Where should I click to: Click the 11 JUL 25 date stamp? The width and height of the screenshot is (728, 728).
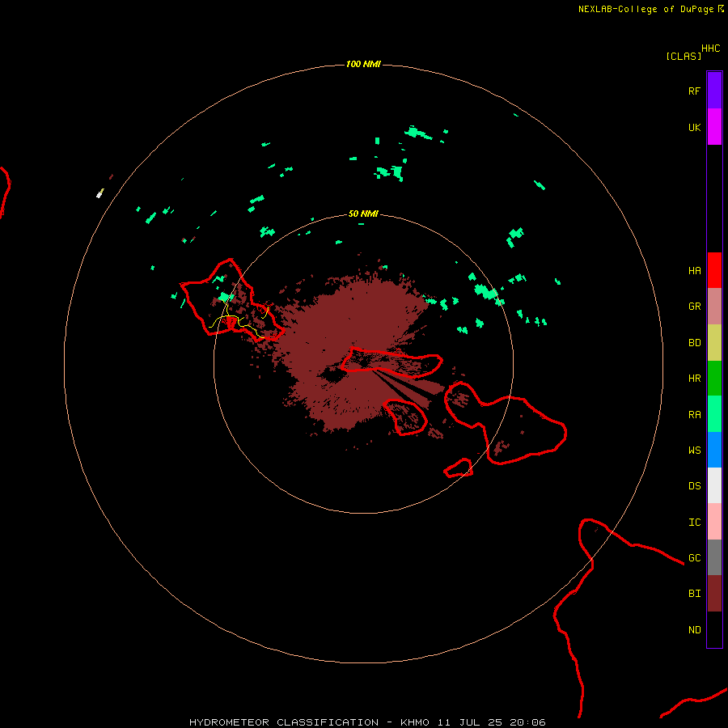pyautogui.click(x=472, y=722)
